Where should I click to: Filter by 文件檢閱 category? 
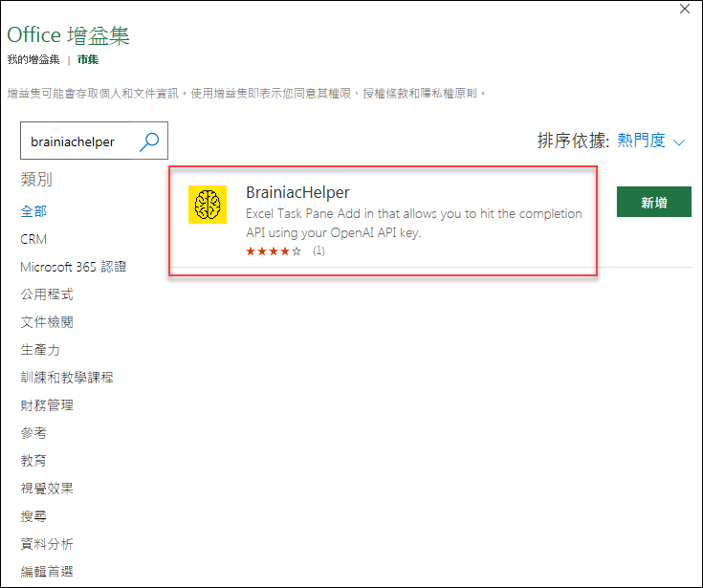click(x=47, y=322)
